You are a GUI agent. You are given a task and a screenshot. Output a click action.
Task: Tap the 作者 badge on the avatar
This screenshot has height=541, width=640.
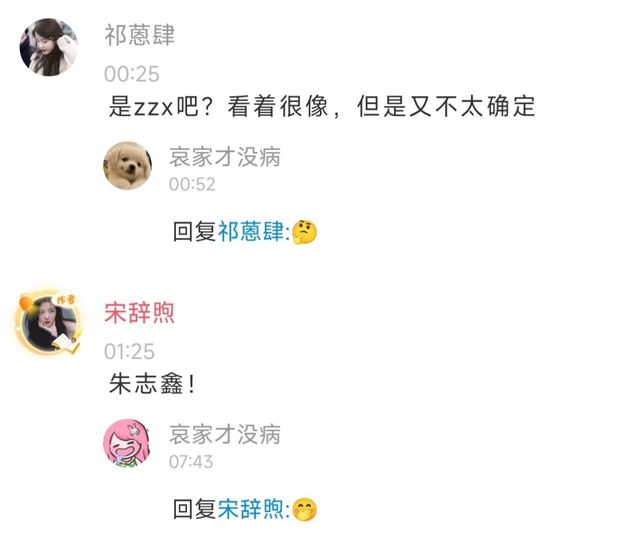tap(67, 300)
